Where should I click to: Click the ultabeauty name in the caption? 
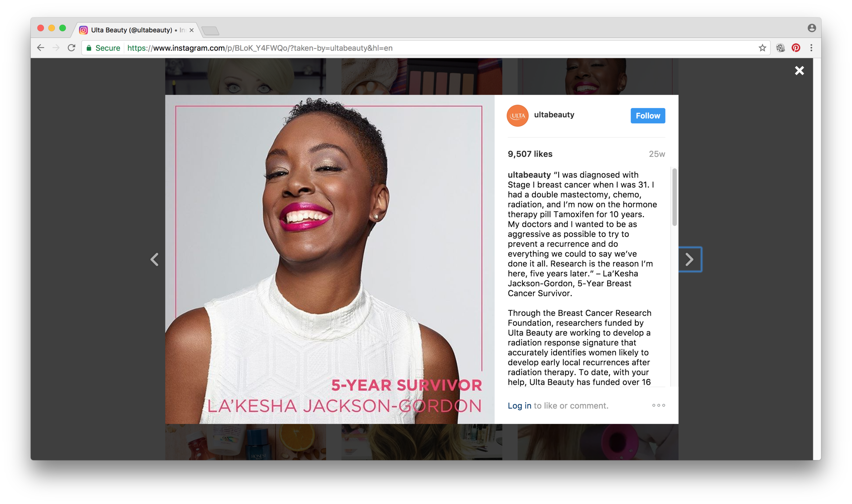point(529,175)
